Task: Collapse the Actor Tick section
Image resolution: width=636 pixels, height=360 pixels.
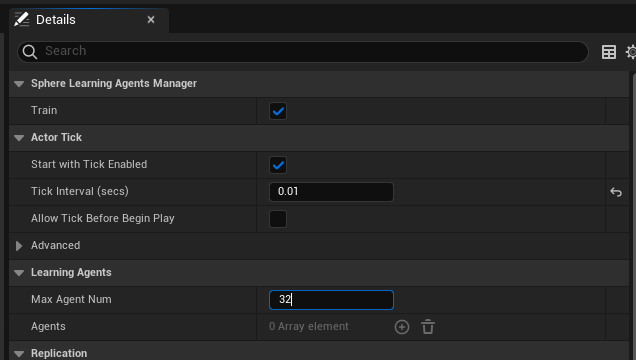Action: click(x=19, y=138)
